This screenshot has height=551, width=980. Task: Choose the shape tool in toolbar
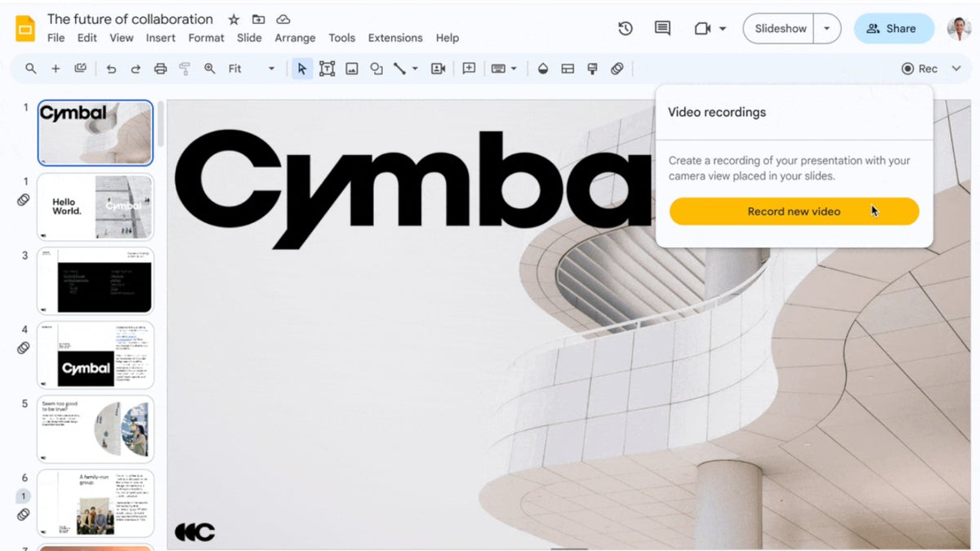376,69
